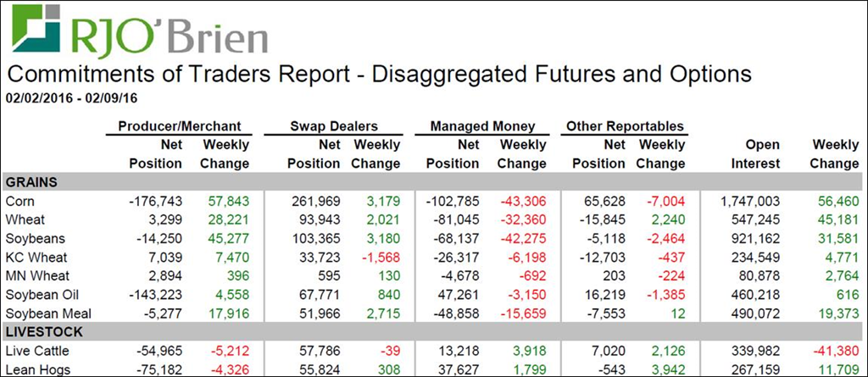The image size is (868, 377).
Task: Select the Corn row label
Action: pyautogui.click(x=19, y=201)
